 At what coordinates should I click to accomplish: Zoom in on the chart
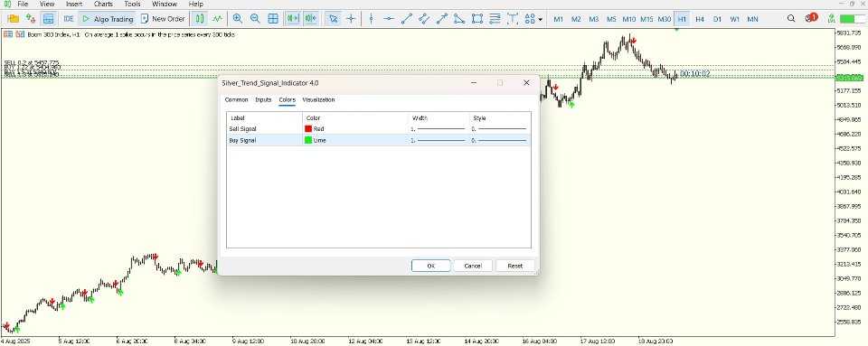click(x=238, y=19)
